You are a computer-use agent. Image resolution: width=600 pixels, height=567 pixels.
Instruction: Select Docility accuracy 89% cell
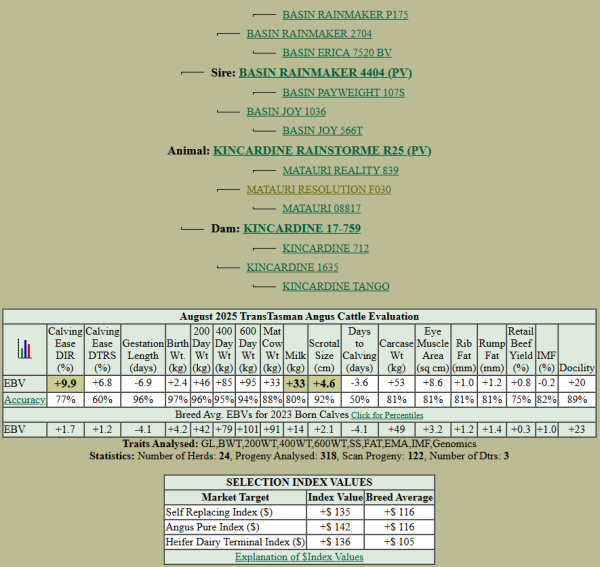(577, 400)
